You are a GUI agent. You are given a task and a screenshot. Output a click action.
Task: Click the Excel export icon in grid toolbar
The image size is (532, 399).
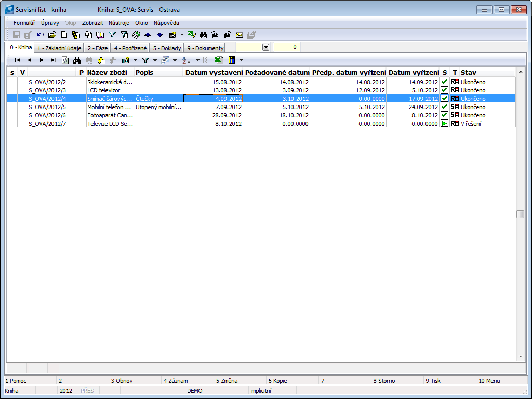point(219,60)
